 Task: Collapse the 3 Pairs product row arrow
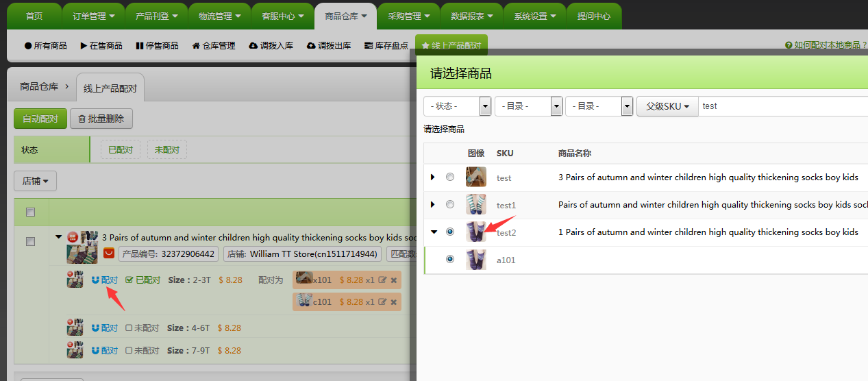pos(58,237)
